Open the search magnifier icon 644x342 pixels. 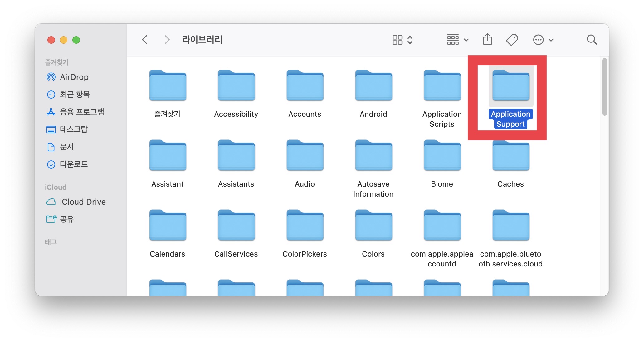pyautogui.click(x=591, y=40)
